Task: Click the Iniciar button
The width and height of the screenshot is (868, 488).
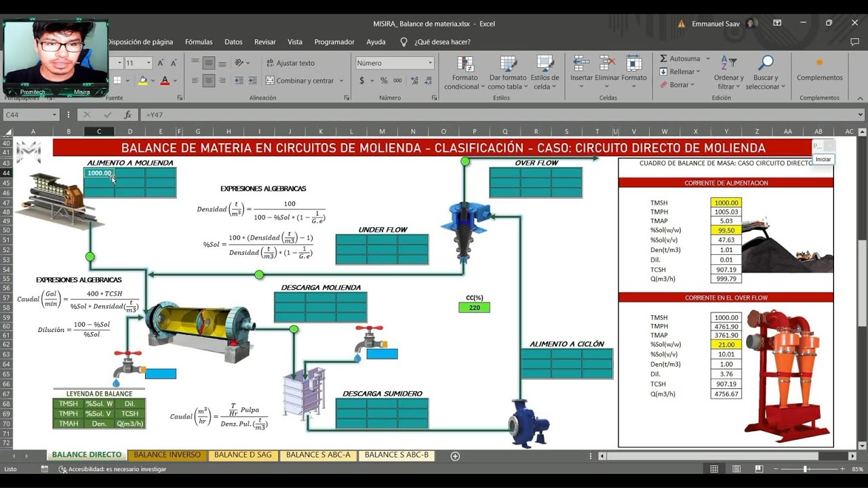Action: (x=823, y=159)
